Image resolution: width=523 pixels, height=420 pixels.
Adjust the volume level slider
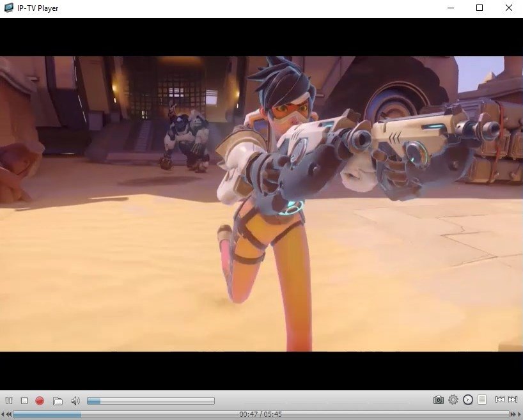click(151, 401)
